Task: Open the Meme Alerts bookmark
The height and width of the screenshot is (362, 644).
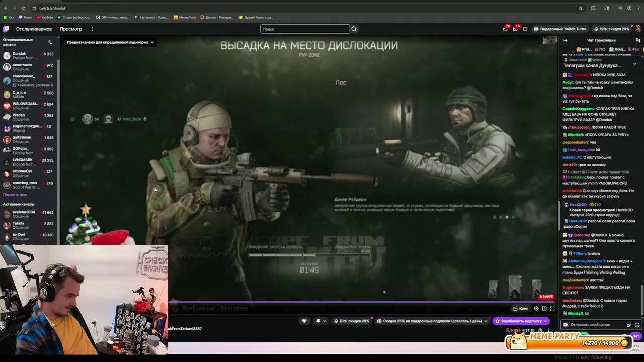Action: click(185, 17)
